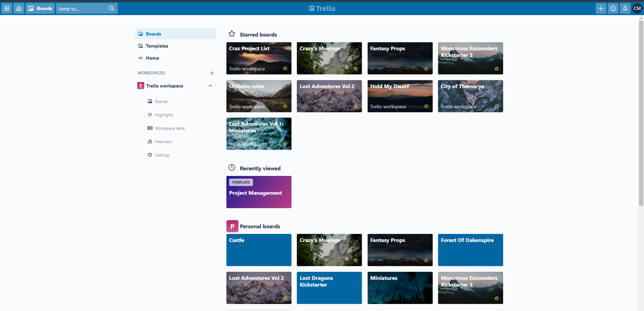Click the Trello logo in header
The image size is (644, 311).
[x=322, y=9]
